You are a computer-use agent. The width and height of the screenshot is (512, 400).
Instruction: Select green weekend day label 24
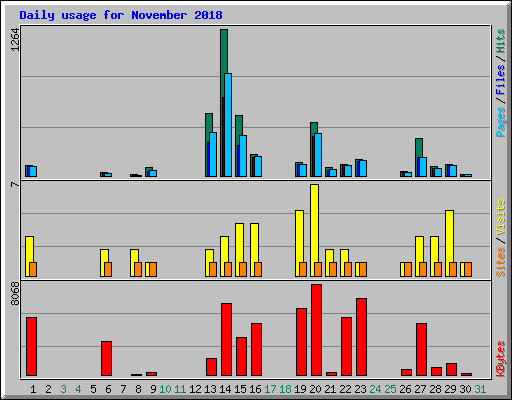[x=375, y=389]
